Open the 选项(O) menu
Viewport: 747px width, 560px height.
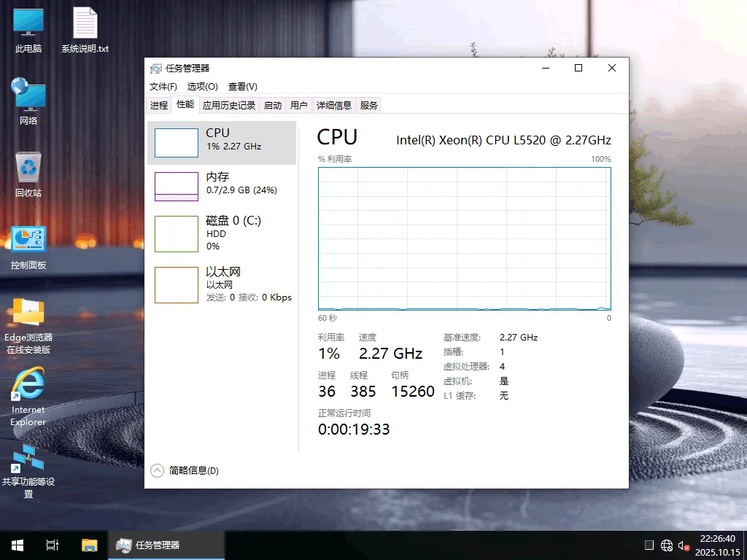click(201, 86)
